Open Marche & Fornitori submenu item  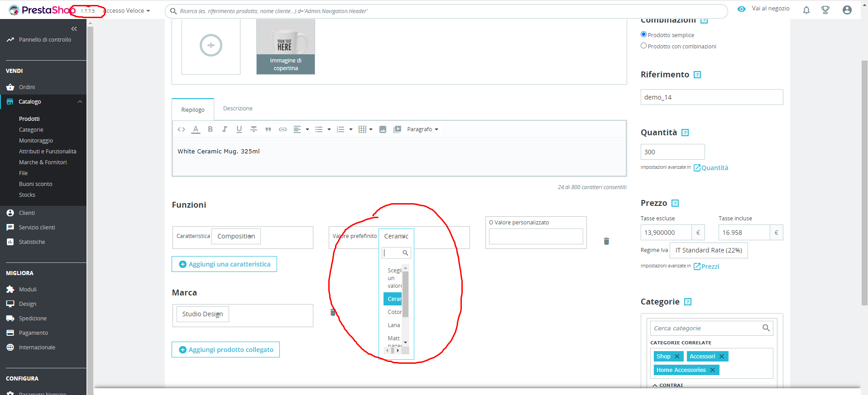[43, 162]
